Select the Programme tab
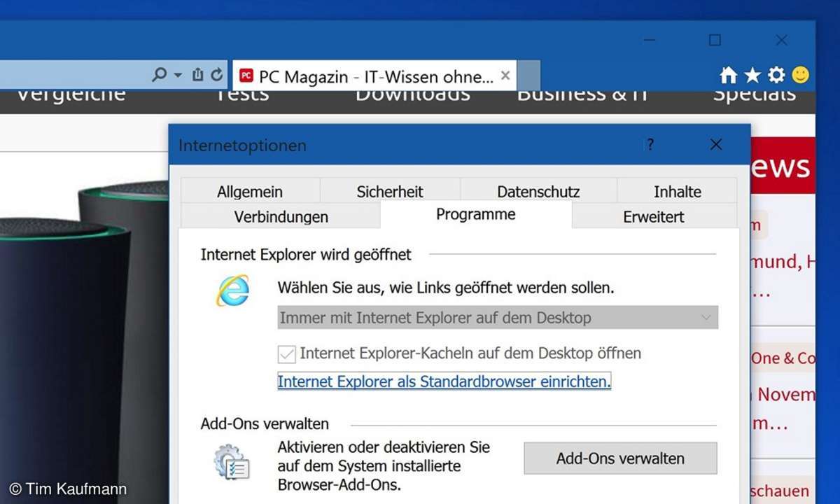This screenshot has width=840, height=504. click(x=476, y=214)
